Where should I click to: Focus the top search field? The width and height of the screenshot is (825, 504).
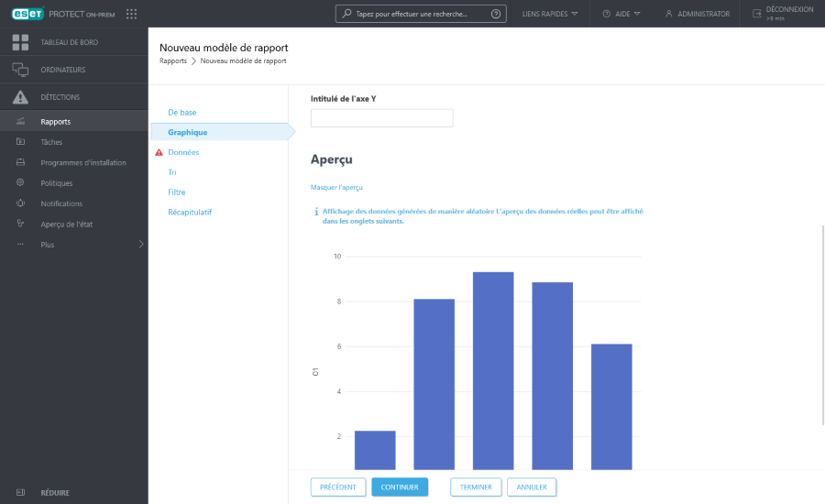point(421,14)
